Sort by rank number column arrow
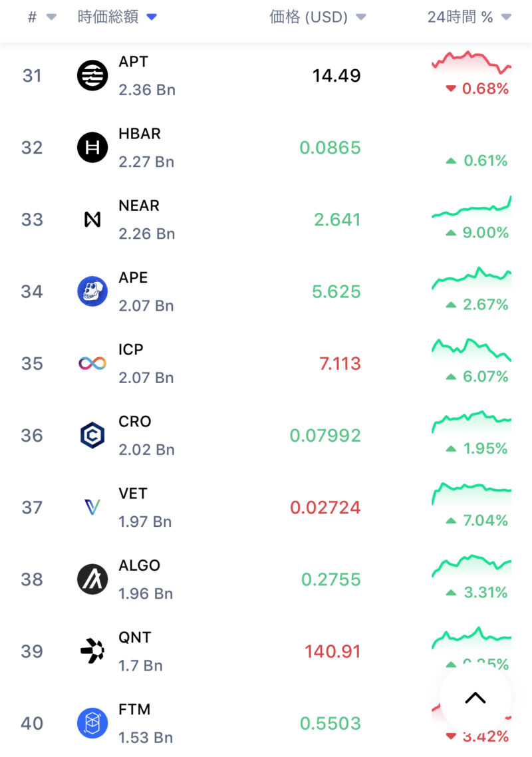The image size is (532, 757). 51,17
